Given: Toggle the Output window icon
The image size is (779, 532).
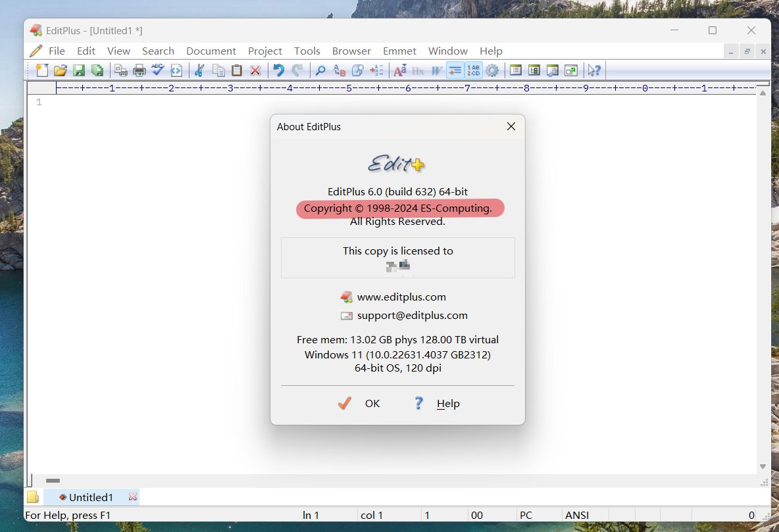Looking at the screenshot, I should tap(553, 70).
